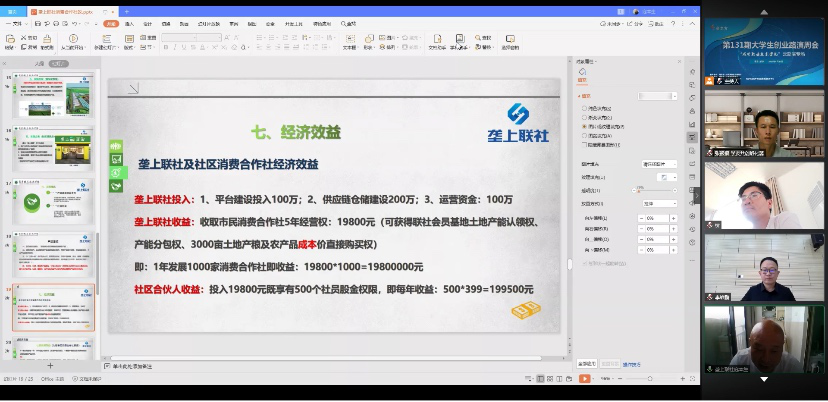Click the fill bucket icon in properties panel

coord(582,72)
